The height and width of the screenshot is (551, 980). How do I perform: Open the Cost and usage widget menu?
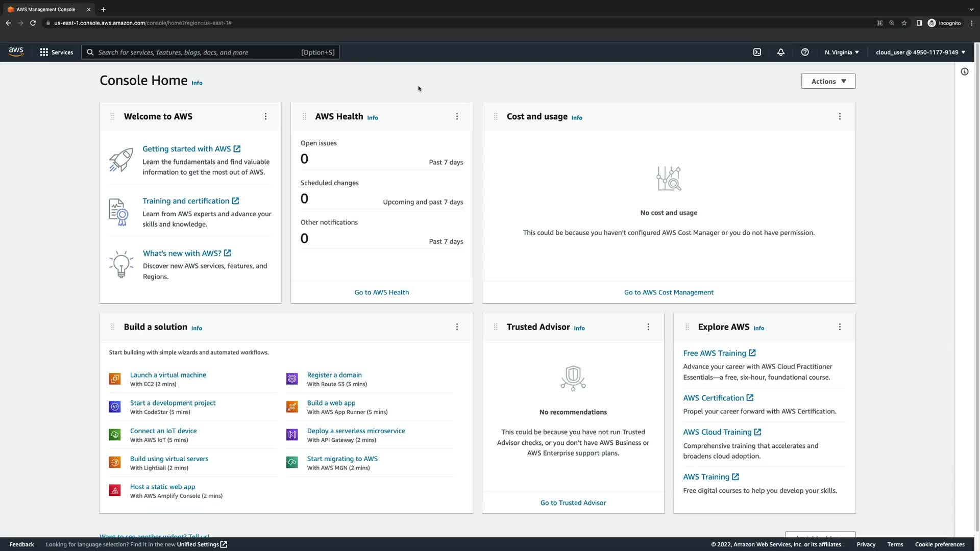[840, 116]
